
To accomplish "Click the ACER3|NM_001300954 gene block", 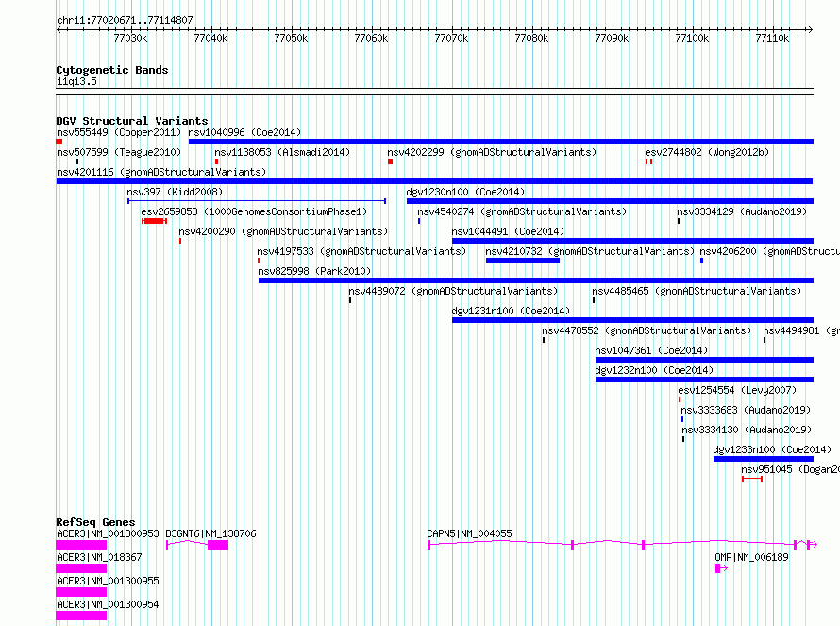I will click(81, 616).
